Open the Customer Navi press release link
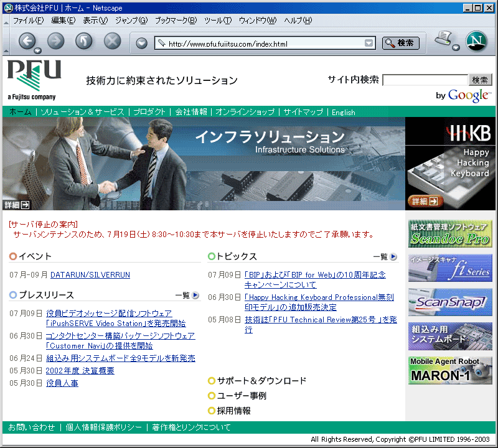 pyautogui.click(x=120, y=341)
